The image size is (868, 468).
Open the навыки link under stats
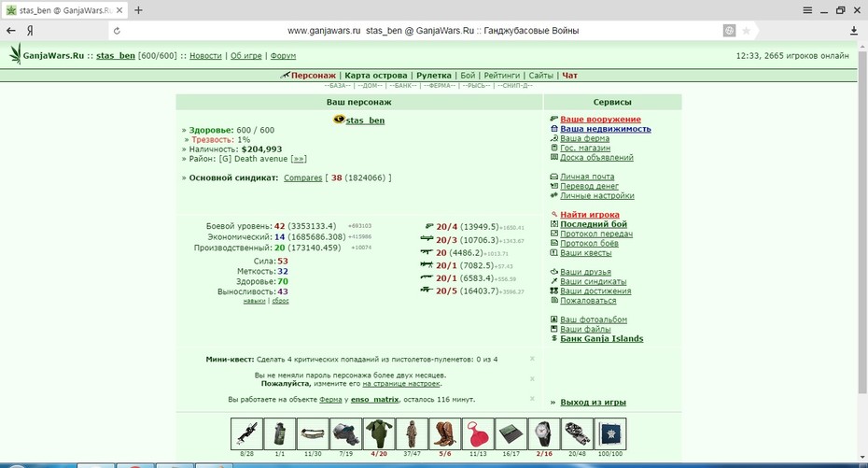coord(254,301)
